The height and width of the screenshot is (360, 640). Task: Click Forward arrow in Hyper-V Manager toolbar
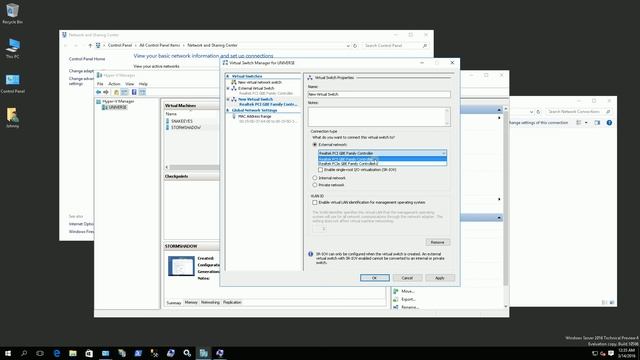106,92
